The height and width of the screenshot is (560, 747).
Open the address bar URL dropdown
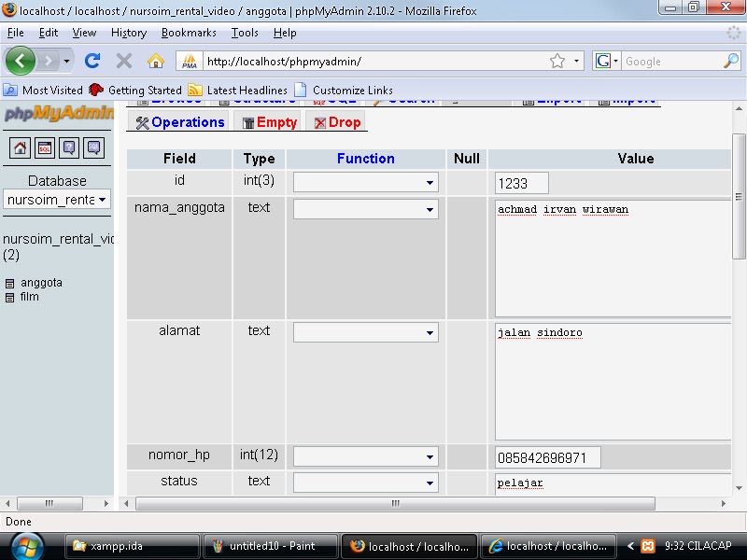[x=576, y=61]
